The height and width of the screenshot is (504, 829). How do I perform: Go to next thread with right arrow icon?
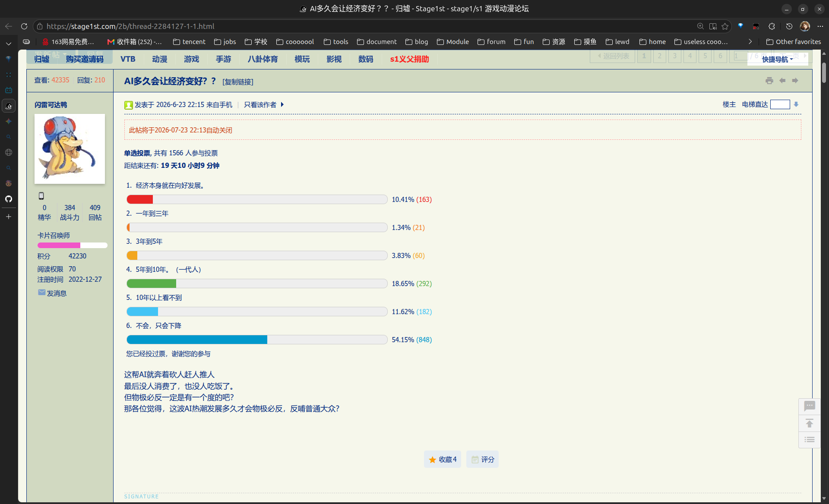click(795, 81)
